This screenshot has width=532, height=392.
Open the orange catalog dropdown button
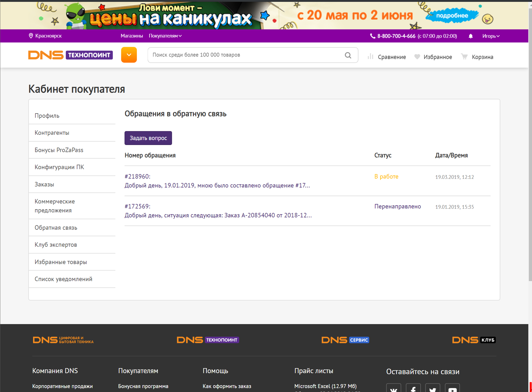[x=129, y=55]
